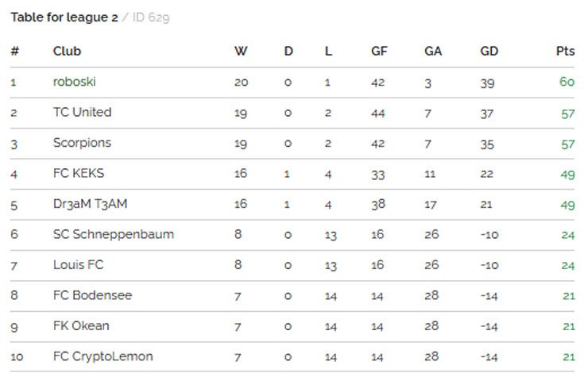
Task: Open Dr3aM T3AM club entry
Action: (x=90, y=204)
